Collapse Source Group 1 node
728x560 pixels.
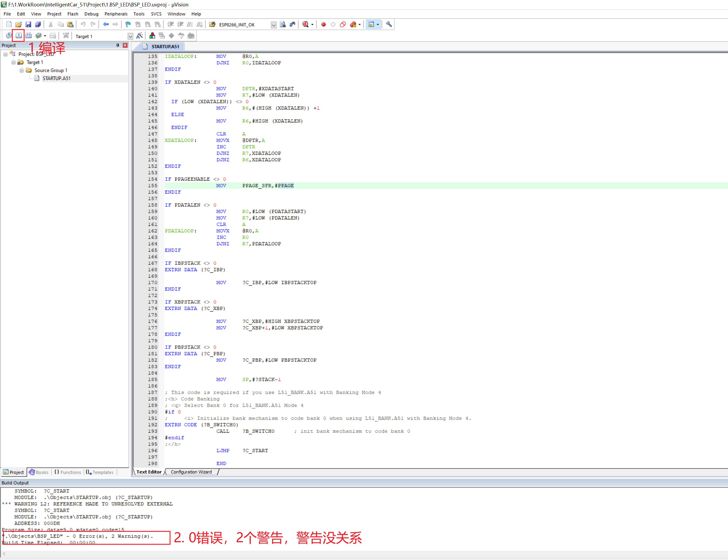pyautogui.click(x=21, y=70)
